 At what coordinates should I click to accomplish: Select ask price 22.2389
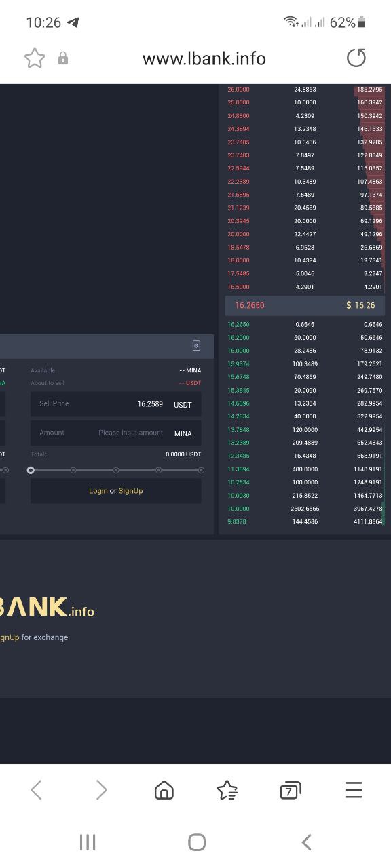point(238,182)
